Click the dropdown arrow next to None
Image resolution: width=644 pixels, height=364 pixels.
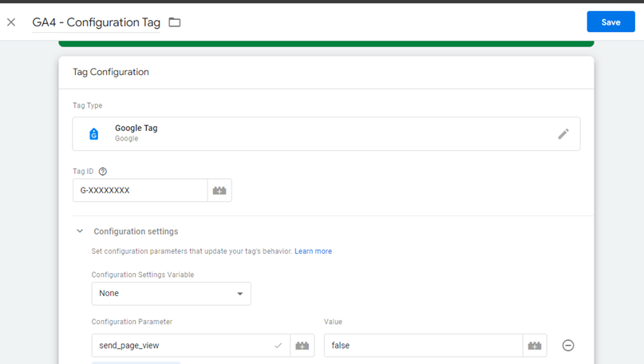click(x=240, y=294)
